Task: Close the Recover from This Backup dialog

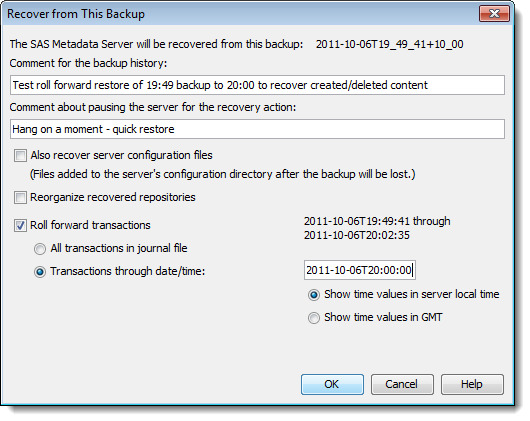Action: [x=494, y=14]
